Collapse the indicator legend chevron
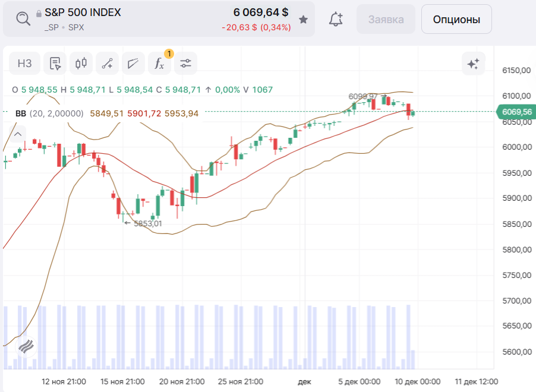The width and height of the screenshot is (536, 392). click(18, 134)
